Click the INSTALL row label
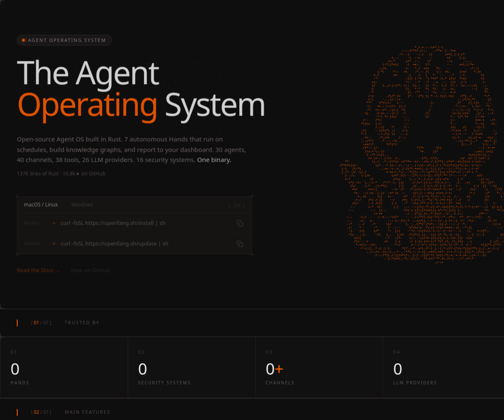Screen dimensions: 504x420 click(x=32, y=223)
